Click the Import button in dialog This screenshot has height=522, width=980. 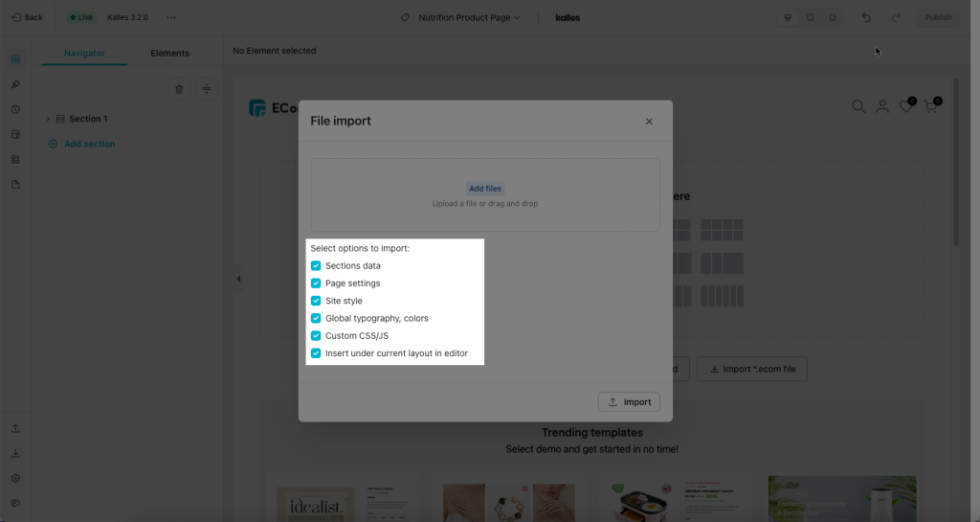(629, 402)
